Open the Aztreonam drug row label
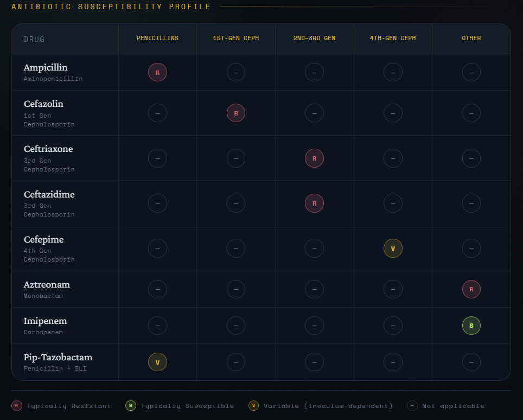This screenshot has width=523, height=420. pyautogui.click(x=47, y=284)
